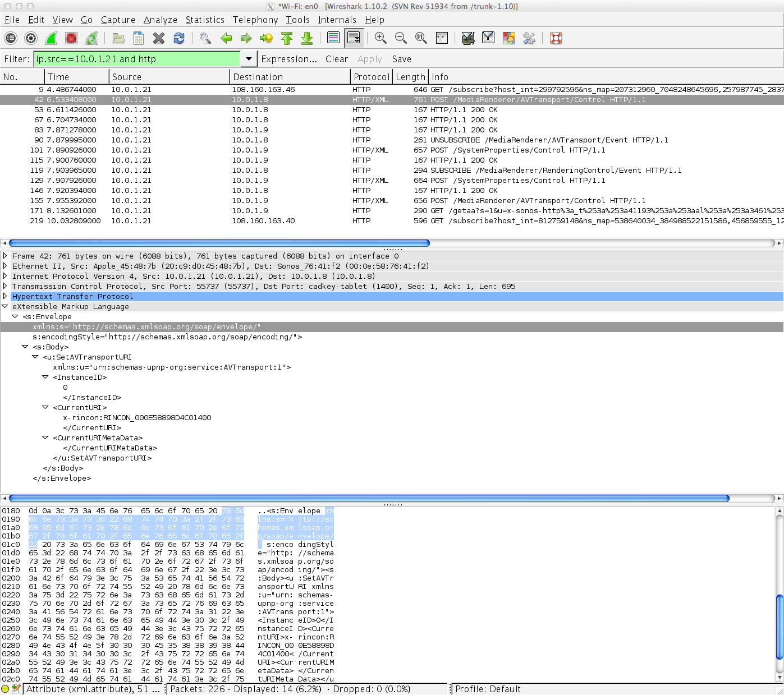Click the zoom in magnifier icon
This screenshot has width=784, height=695.
[380, 38]
